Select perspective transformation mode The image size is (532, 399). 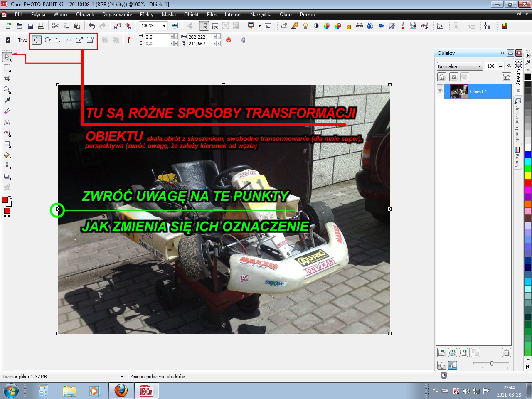pos(90,40)
